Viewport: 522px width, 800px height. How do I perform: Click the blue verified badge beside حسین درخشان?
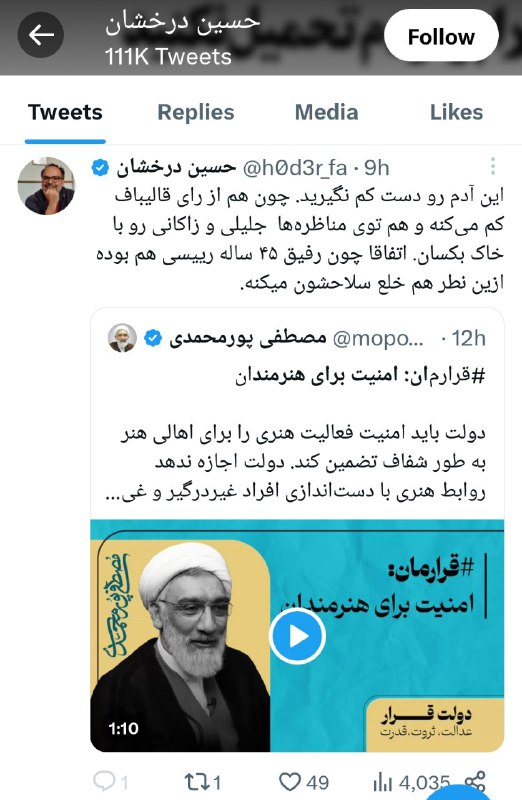pos(100,167)
